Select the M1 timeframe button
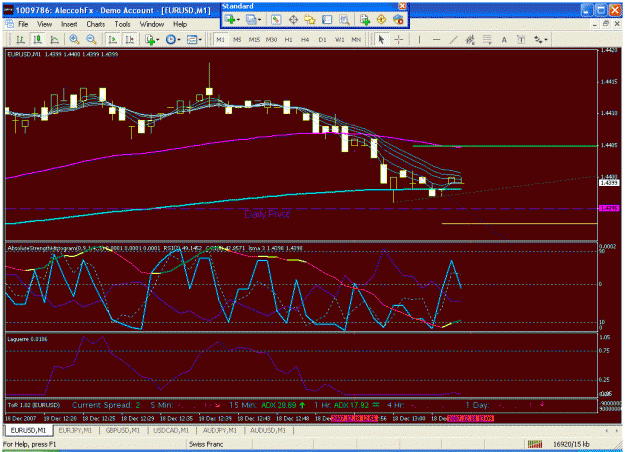 pos(220,39)
